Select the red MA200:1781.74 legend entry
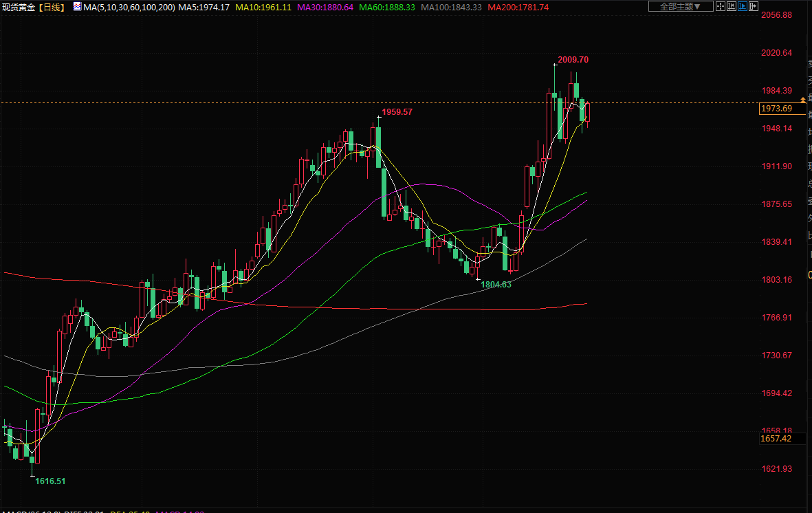The image size is (812, 513). (x=518, y=7)
